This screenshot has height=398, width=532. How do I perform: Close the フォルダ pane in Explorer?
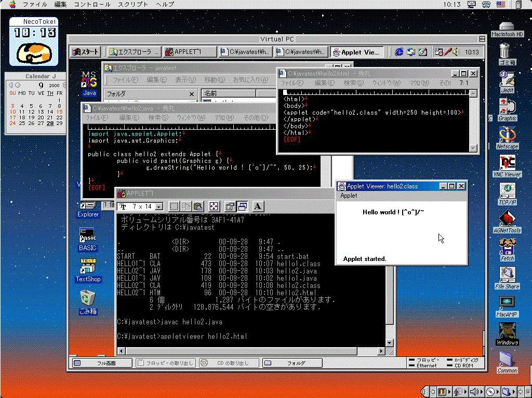point(191,94)
